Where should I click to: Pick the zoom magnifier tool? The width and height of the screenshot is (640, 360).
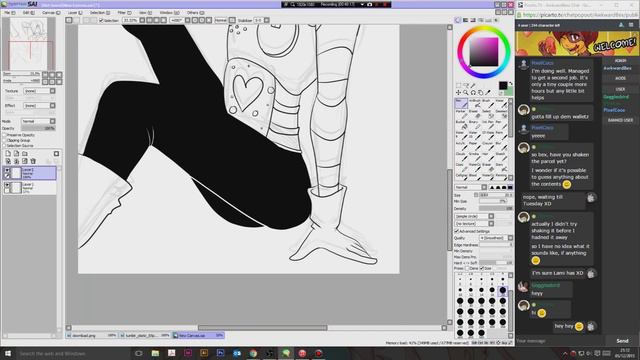point(466,93)
